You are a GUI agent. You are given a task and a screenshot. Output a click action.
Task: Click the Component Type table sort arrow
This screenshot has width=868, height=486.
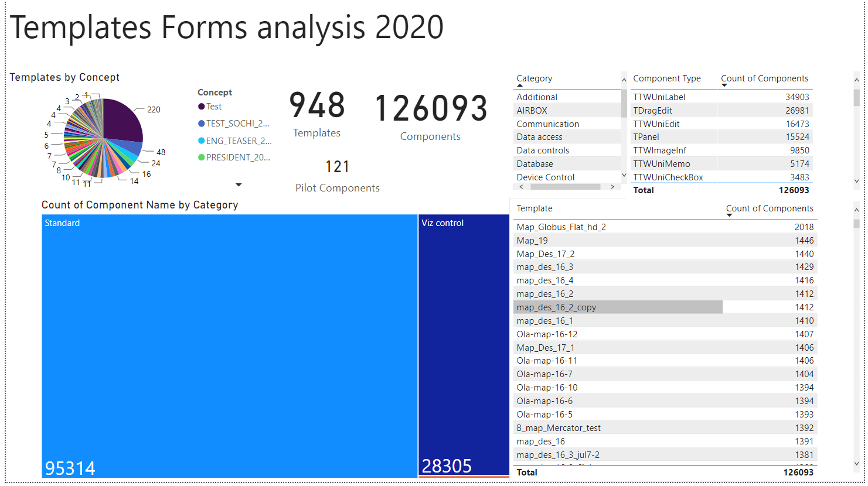724,85
